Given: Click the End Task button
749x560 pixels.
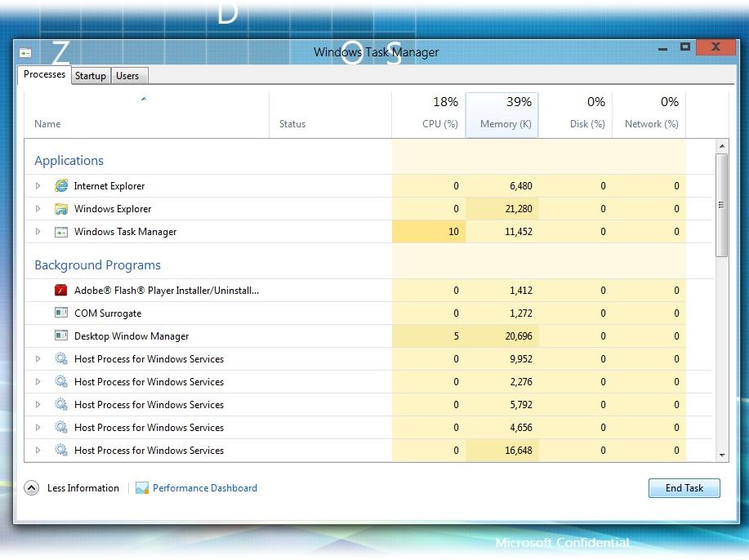Looking at the screenshot, I should point(684,488).
